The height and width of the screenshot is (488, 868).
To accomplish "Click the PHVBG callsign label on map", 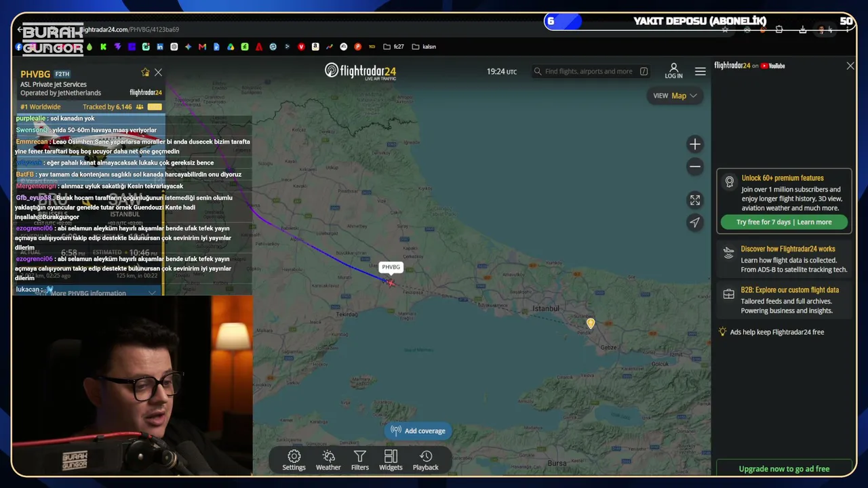I will (391, 267).
